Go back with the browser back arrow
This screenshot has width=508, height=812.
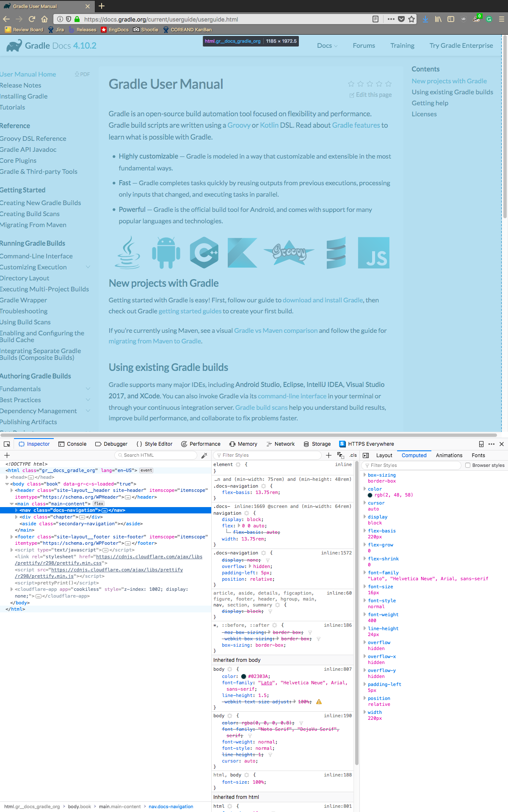[6, 19]
